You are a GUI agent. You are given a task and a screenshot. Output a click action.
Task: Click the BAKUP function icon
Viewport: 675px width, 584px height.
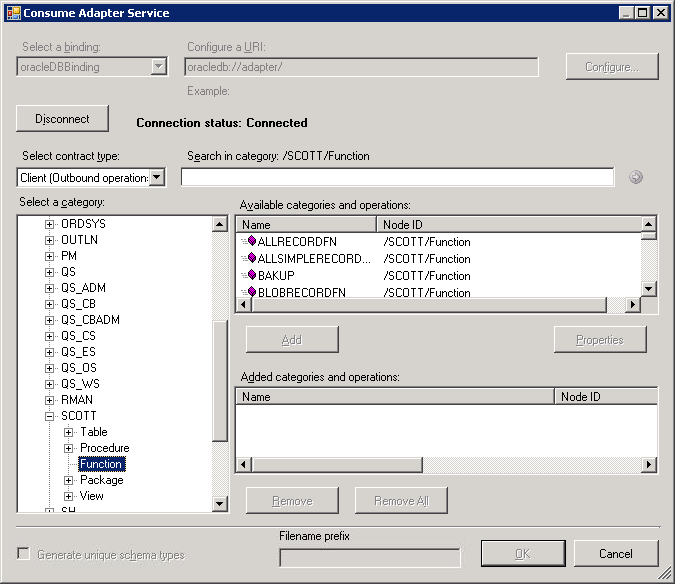250,275
